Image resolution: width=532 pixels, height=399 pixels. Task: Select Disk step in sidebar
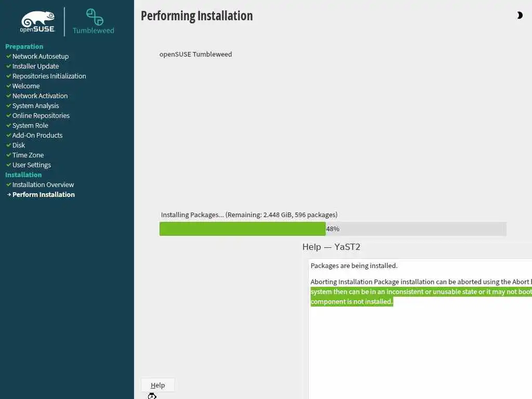tap(19, 145)
